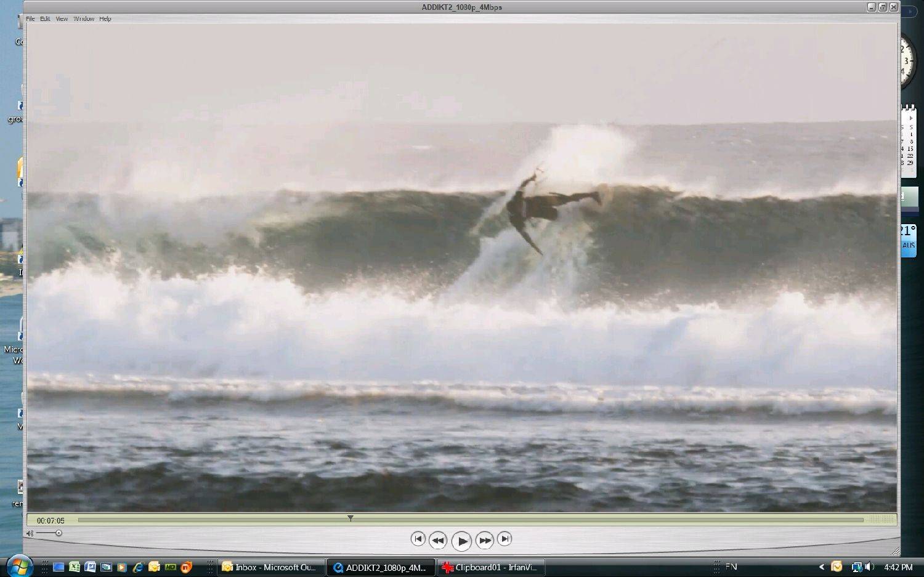Switch to Inbox - Microsoft Outlook taskbar button
924x577 pixels.
270,567
